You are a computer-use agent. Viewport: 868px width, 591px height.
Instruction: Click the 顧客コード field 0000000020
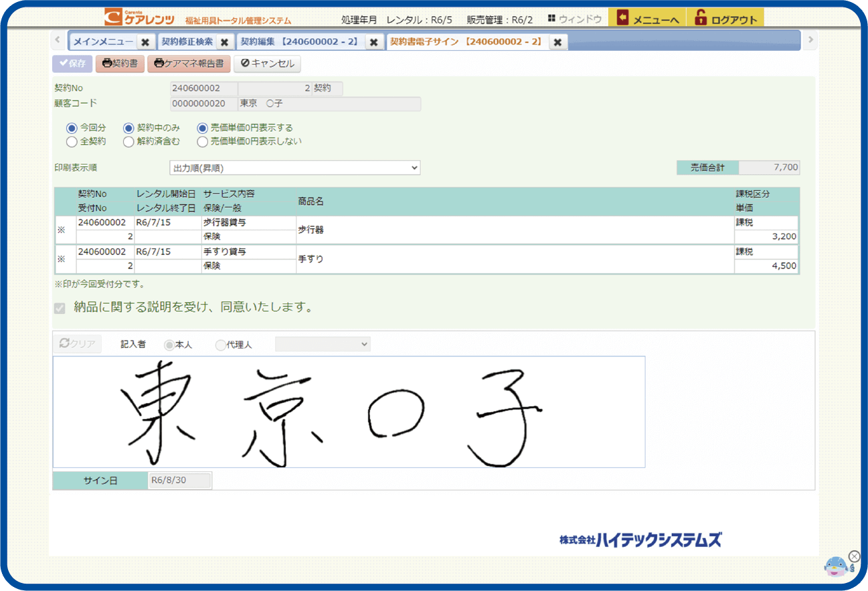click(204, 104)
